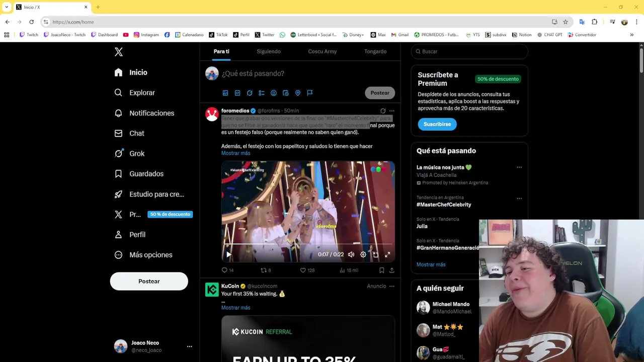Open options for La música nos junta trend
Viewport: 644px width, 362px height.
(x=519, y=167)
